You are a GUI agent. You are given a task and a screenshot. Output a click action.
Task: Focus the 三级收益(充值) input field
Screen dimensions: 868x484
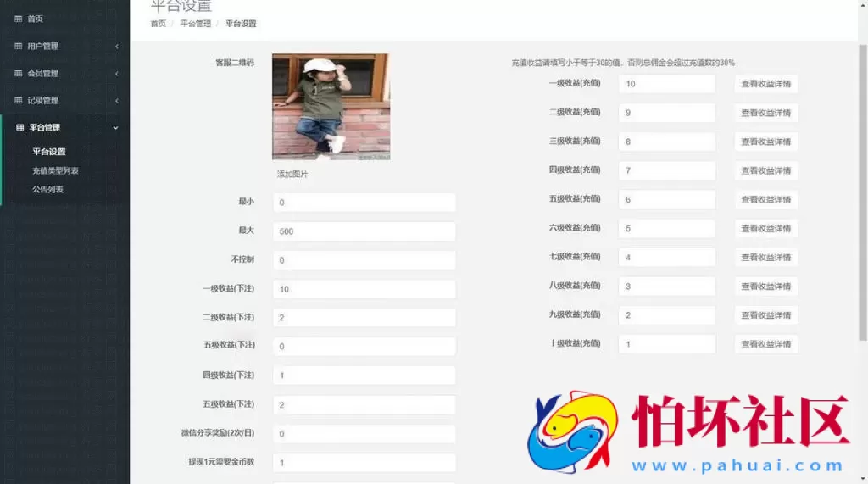point(667,142)
